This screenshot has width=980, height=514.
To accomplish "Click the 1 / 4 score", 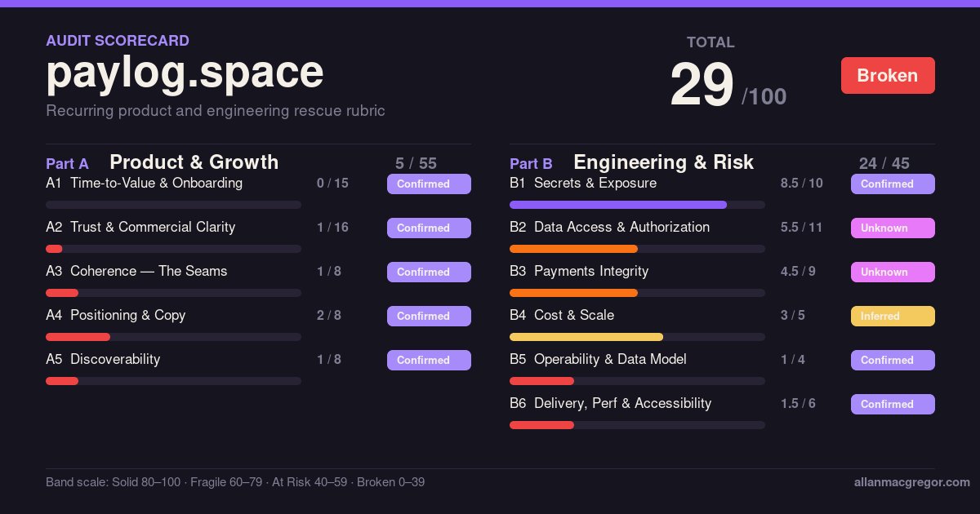I will pyautogui.click(x=793, y=360).
